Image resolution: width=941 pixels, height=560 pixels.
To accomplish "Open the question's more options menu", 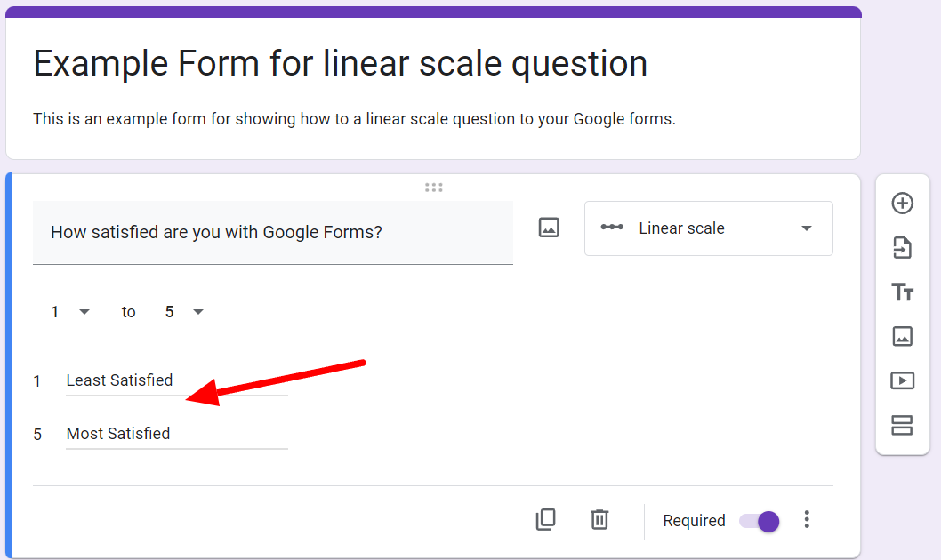I will (807, 520).
